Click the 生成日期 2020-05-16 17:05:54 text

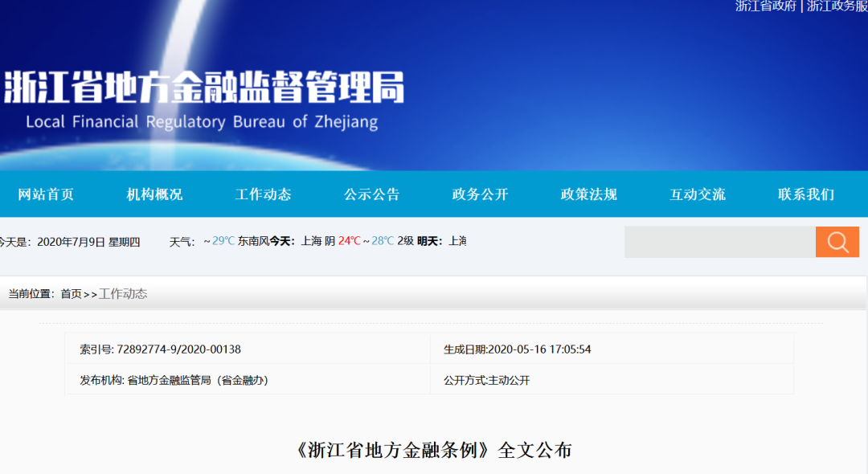517,349
